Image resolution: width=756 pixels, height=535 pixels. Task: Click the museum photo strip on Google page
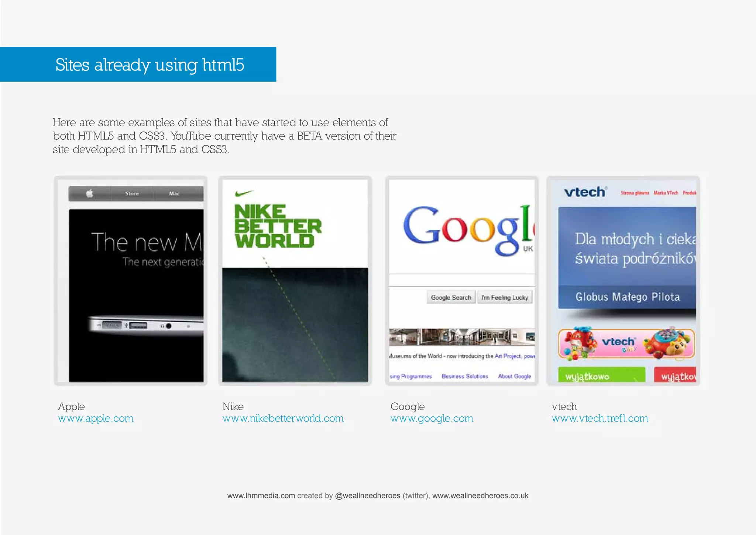[462, 337]
